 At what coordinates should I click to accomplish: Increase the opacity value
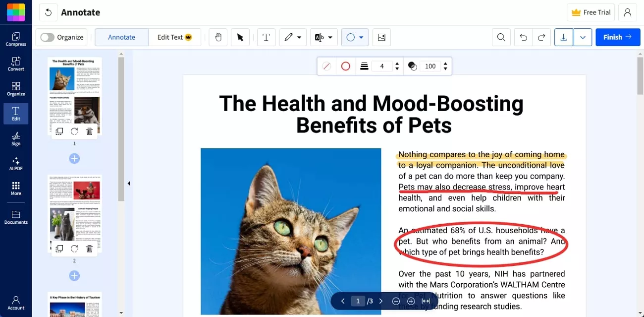click(445, 63)
